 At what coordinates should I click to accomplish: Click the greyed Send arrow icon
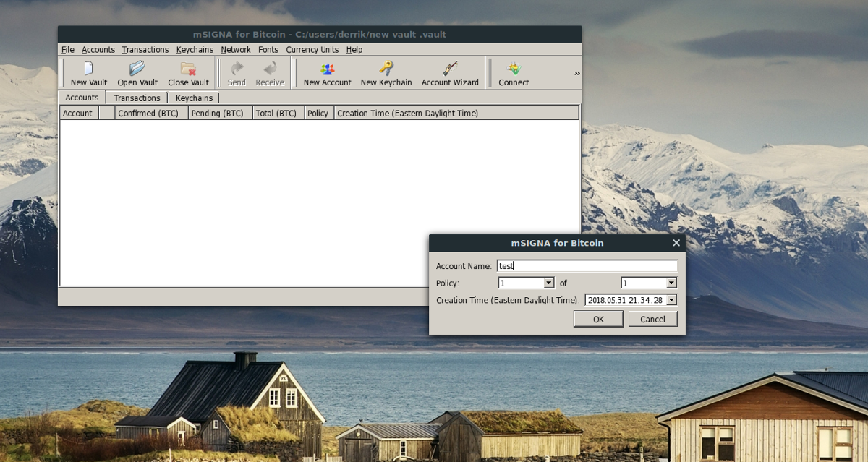[237, 69]
